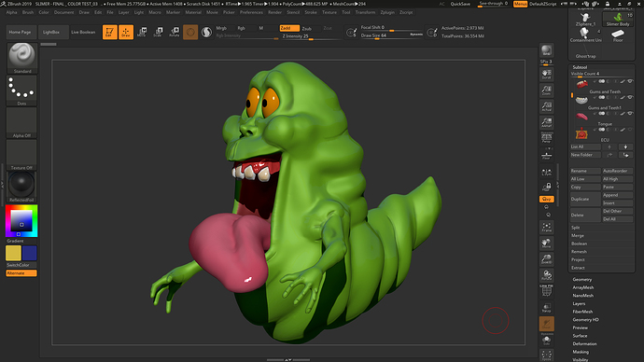Click the Edit mode icon
This screenshot has width=644, height=362.
tap(109, 32)
